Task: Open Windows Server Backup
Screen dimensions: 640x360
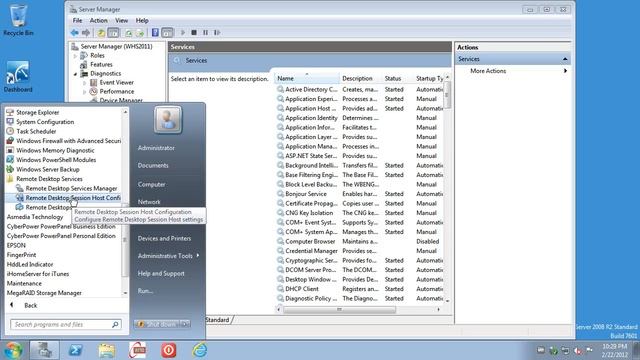Action: pyautogui.click(x=48, y=169)
